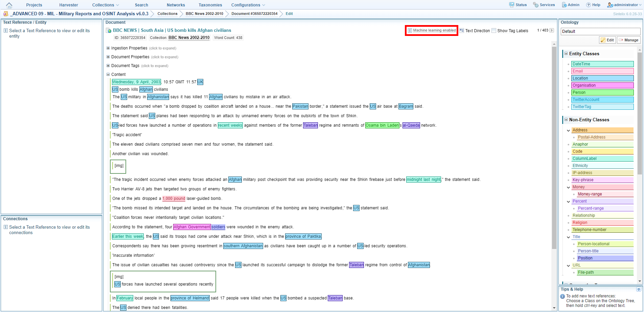Select the Organisation magenta class swatch
Image resolution: width=644 pixels, height=312 pixels.
[602, 85]
